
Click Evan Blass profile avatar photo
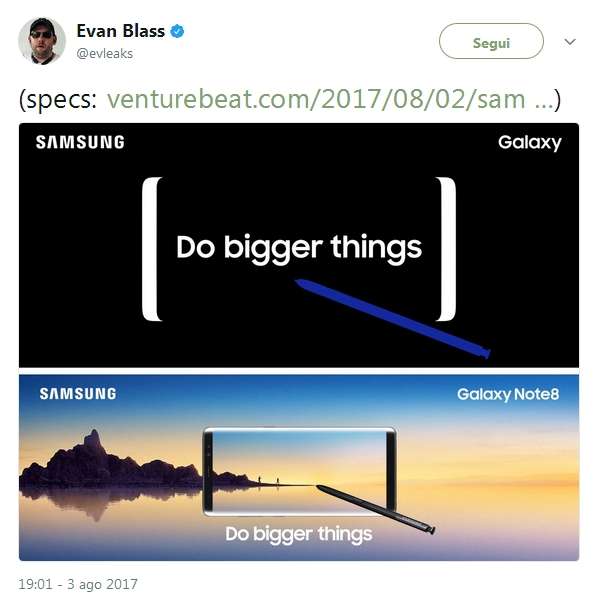pyautogui.click(x=42, y=41)
